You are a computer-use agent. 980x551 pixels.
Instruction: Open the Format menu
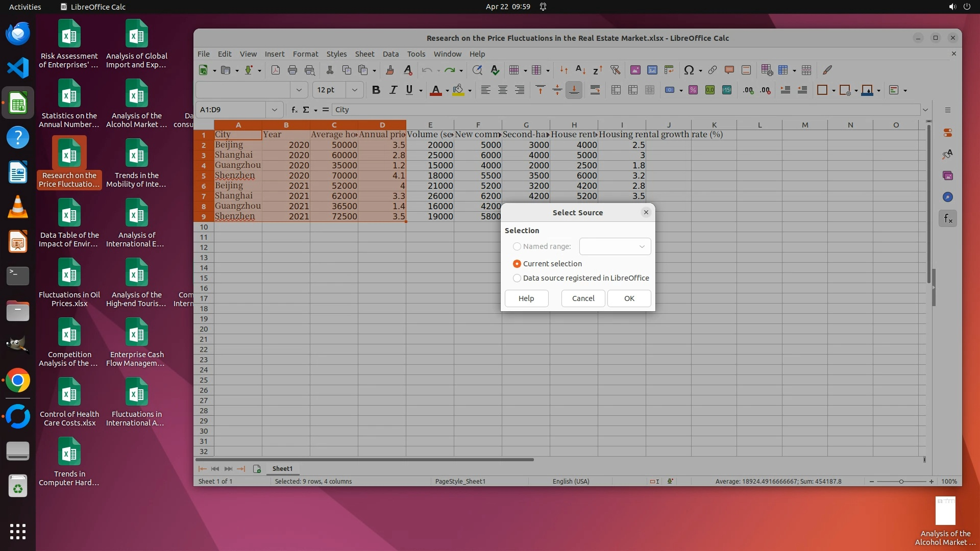tap(305, 54)
